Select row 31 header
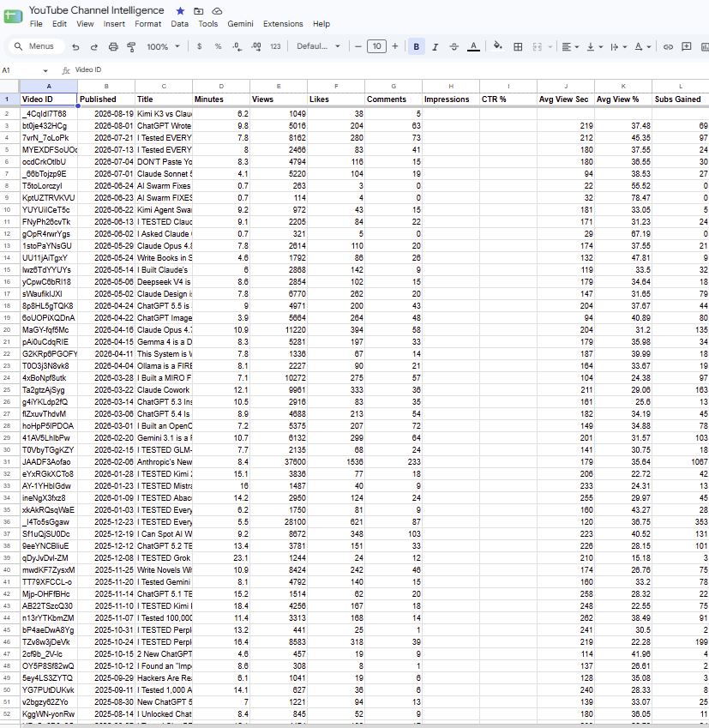 [7, 462]
